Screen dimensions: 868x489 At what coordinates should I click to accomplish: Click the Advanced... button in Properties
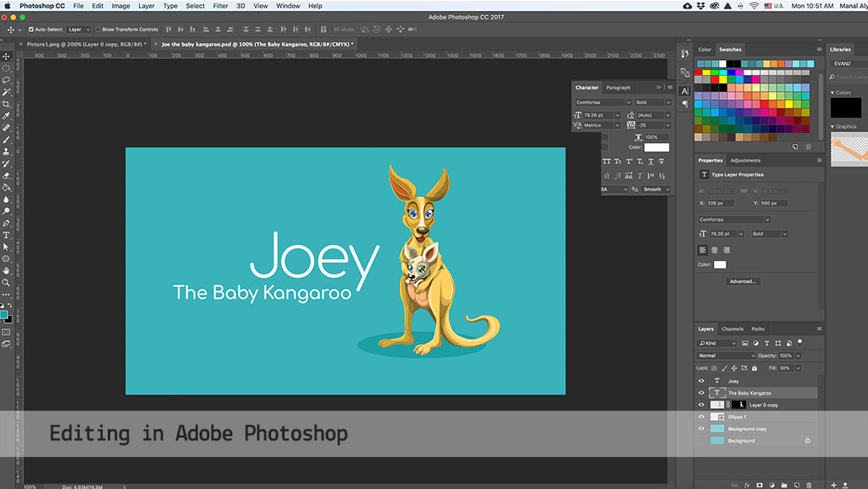point(743,281)
